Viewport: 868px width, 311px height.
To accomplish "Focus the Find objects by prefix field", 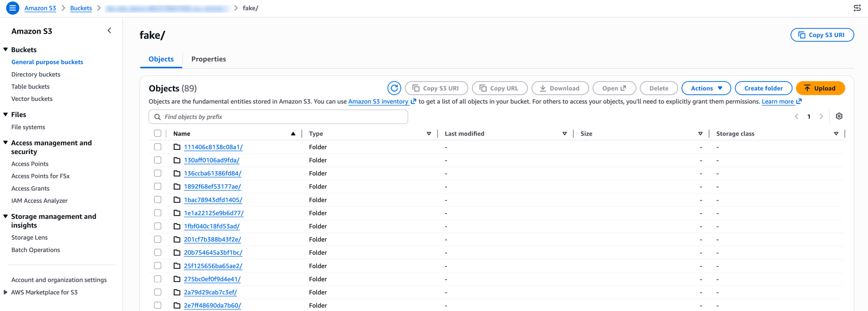I will [278, 117].
